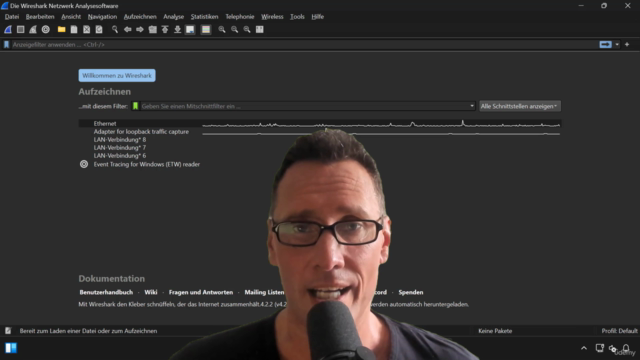Open the Datei menu
The height and width of the screenshot is (360, 640).
[12, 17]
